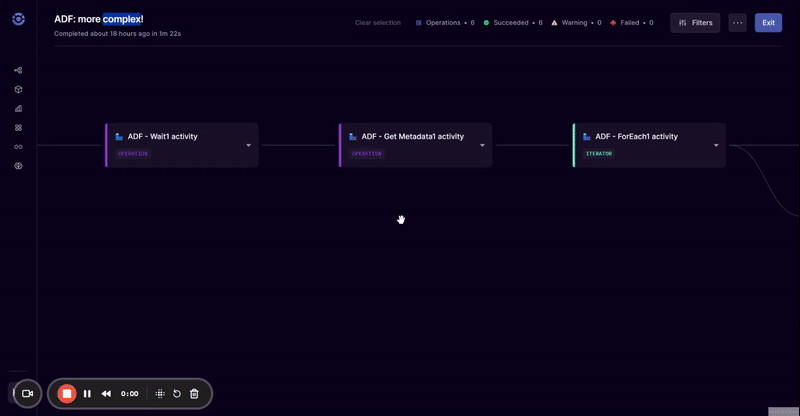Image resolution: width=800 pixels, height=416 pixels.
Task: Click the 0:00 recording timer
Action: point(130,394)
